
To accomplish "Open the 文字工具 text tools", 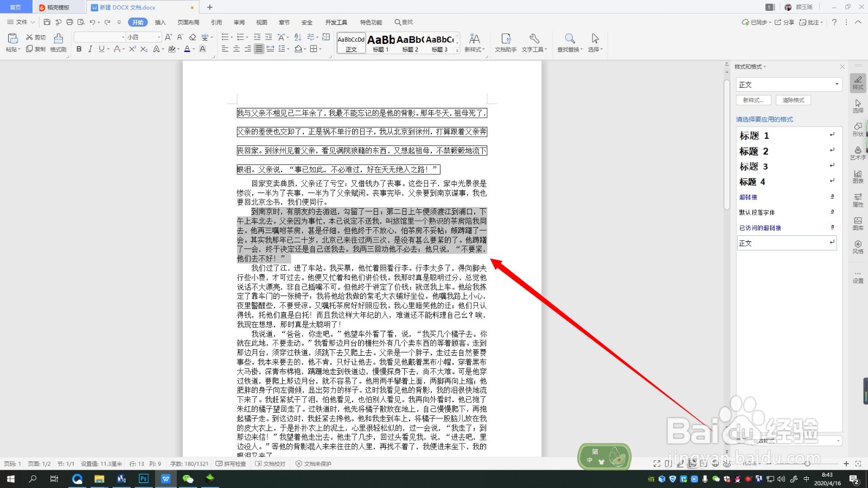I will coord(534,42).
